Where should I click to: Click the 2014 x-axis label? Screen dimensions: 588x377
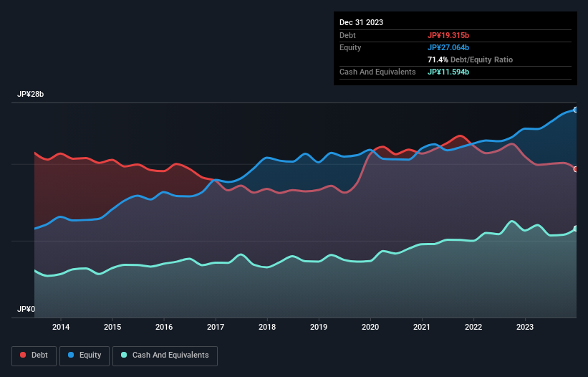61,327
